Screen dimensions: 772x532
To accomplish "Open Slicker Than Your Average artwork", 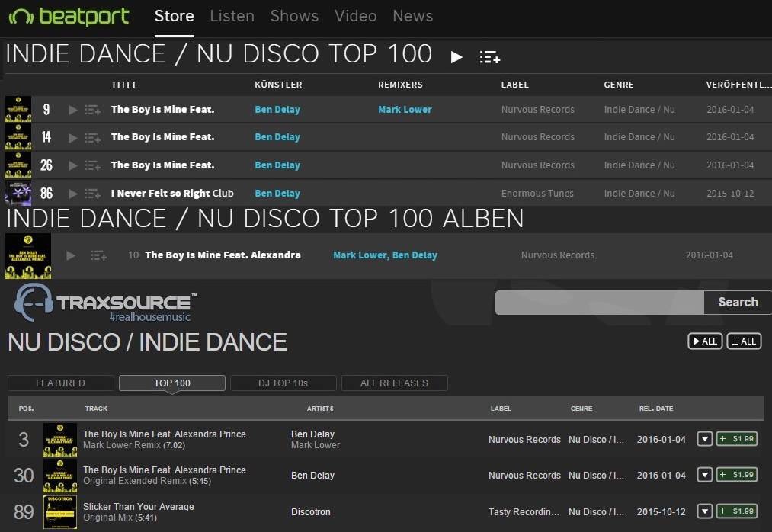I will (x=60, y=512).
